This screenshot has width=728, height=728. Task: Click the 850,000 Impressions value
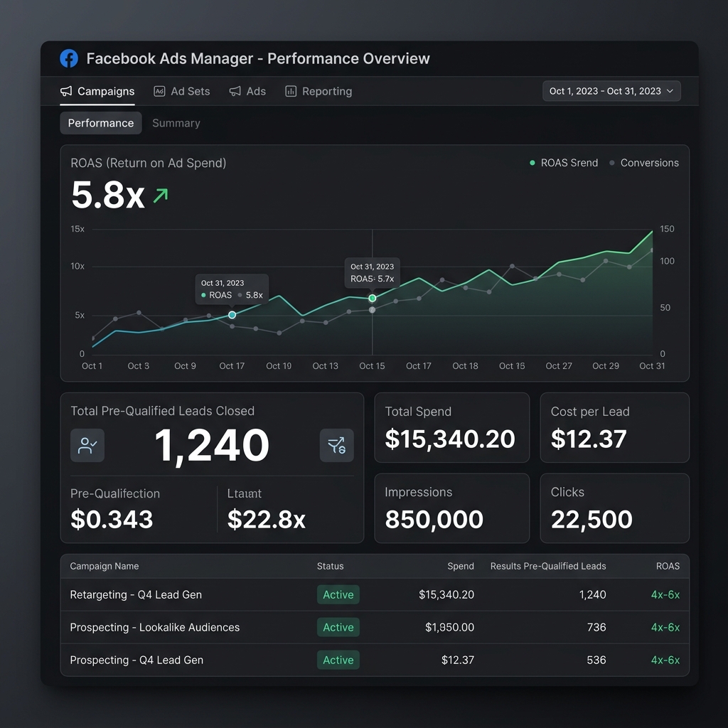click(x=434, y=519)
